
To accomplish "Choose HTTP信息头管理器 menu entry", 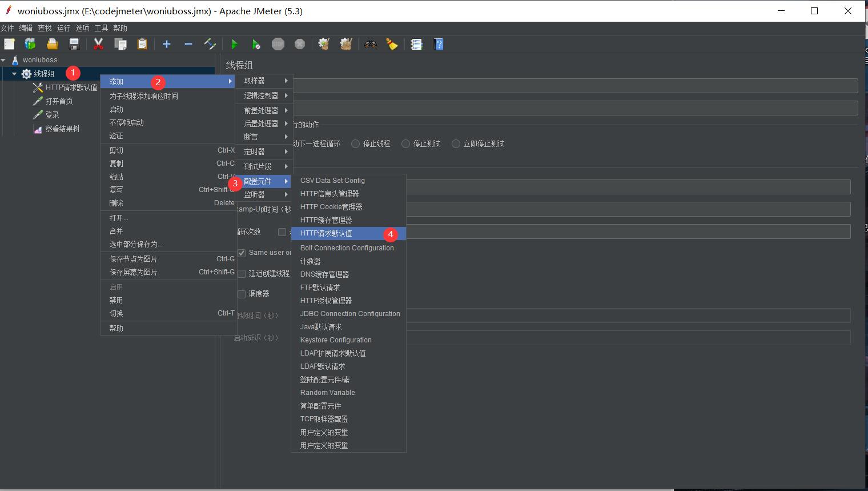I will click(x=348, y=194).
